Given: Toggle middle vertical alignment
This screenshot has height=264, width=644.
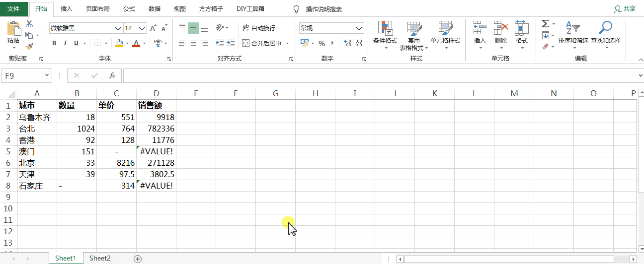Looking at the screenshot, I should [193, 28].
